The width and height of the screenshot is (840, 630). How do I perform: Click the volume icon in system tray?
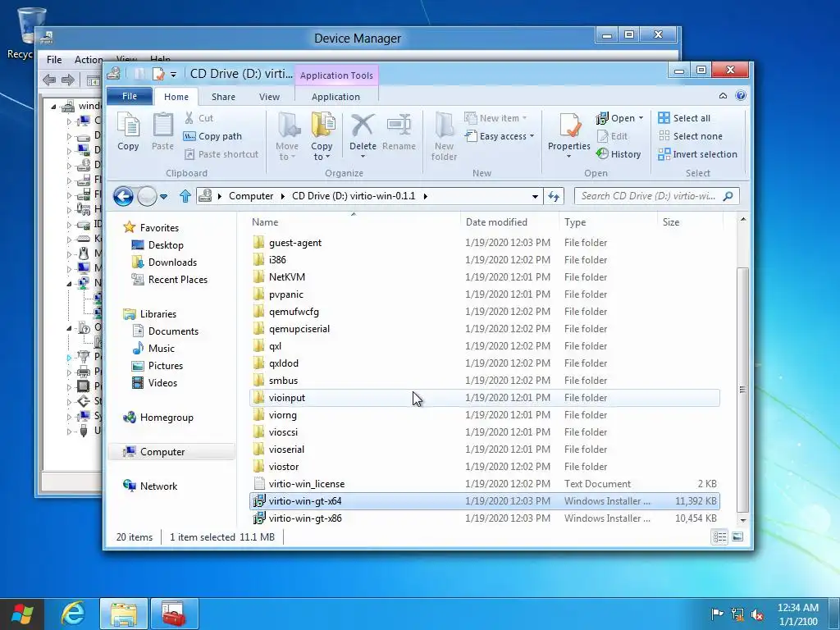coord(757,614)
